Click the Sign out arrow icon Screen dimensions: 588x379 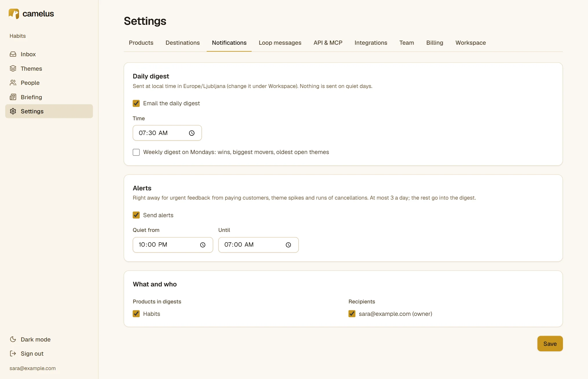click(x=13, y=353)
